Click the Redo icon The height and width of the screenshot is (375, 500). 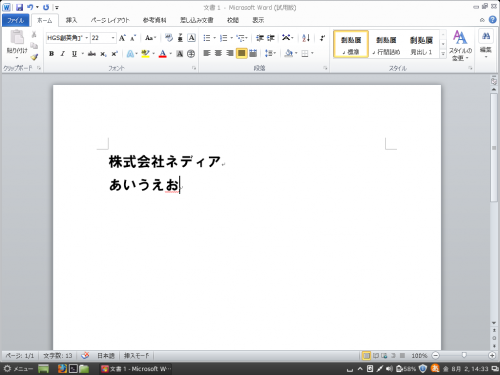click(46, 7)
